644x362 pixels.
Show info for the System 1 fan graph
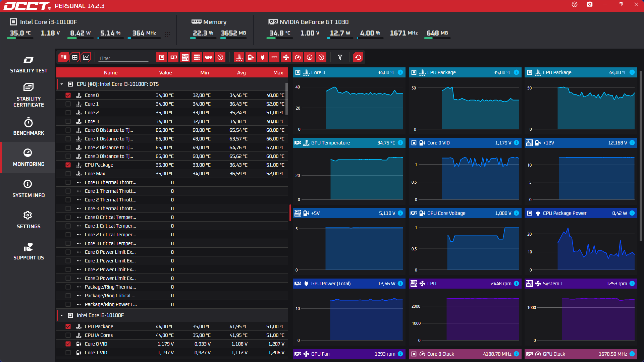point(632,284)
